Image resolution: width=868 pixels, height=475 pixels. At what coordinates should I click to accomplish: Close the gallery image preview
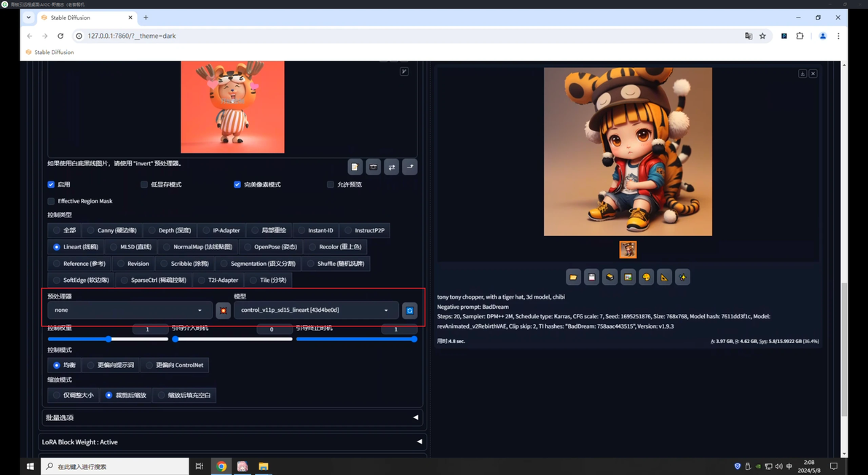pos(813,74)
